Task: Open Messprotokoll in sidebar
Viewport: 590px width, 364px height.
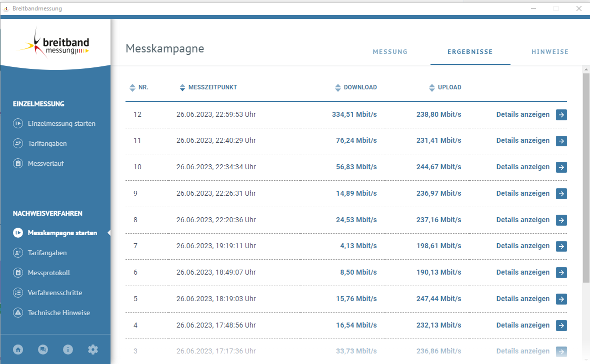Action: click(49, 272)
